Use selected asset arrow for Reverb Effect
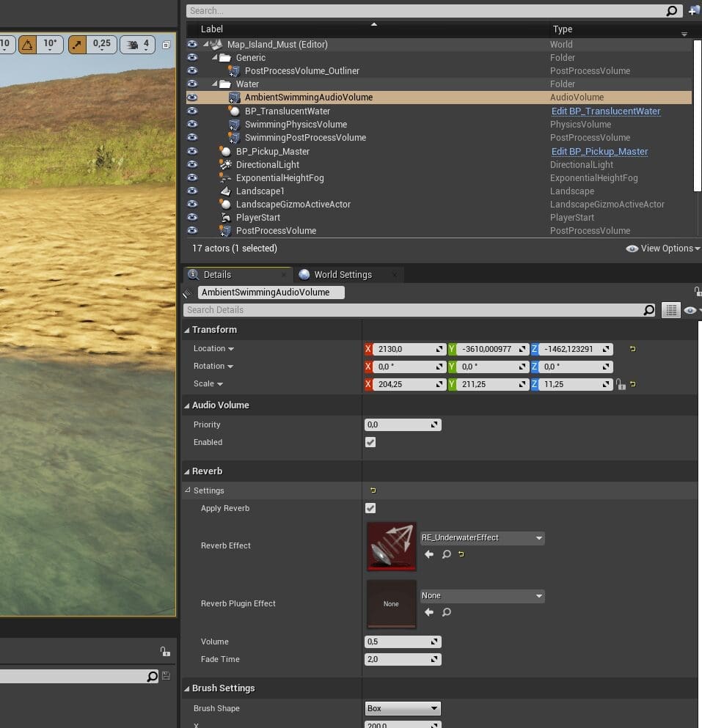 point(429,554)
